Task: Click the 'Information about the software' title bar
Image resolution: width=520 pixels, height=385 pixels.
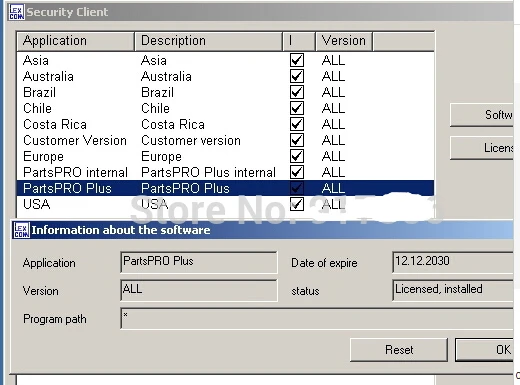Action: pos(263,230)
